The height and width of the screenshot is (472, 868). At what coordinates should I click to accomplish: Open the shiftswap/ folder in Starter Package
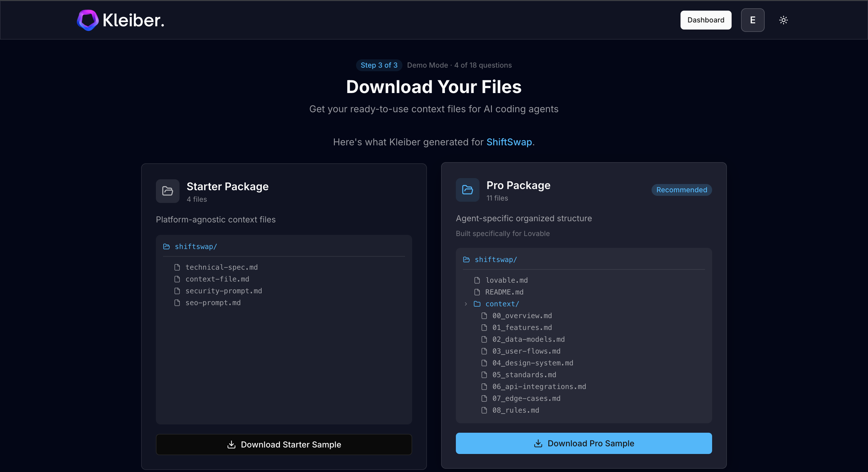195,246
